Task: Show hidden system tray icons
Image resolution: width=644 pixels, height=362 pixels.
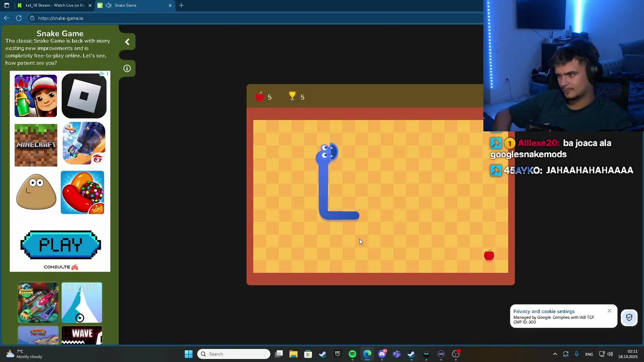Action: click(555, 354)
